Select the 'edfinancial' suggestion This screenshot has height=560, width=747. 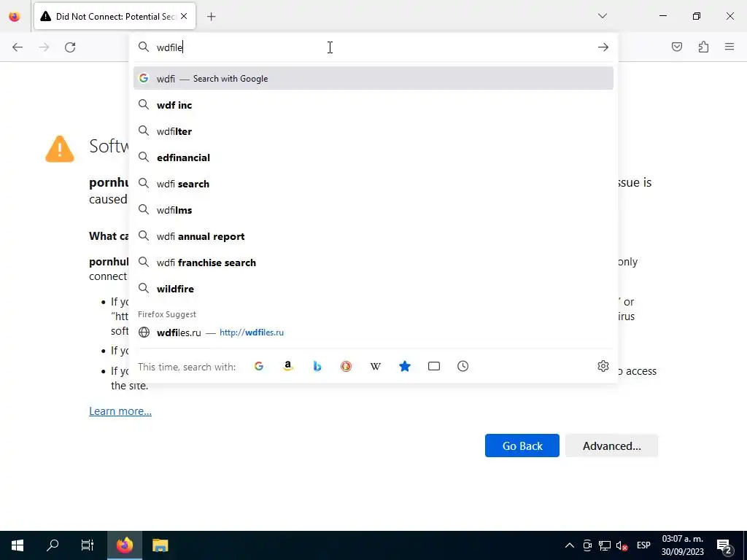[x=373, y=157]
